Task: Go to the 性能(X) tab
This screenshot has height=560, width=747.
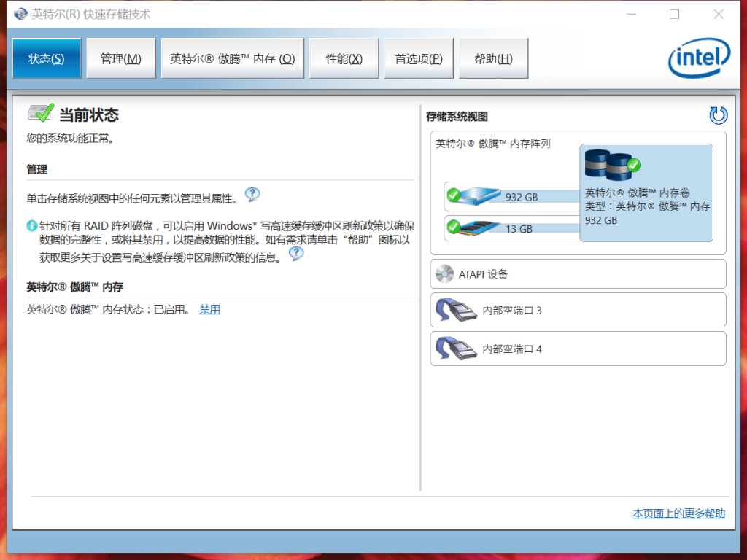Action: 344,59
